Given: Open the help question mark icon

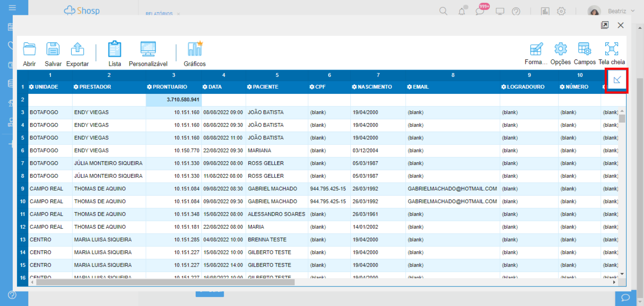Looking at the screenshot, I should point(516,11).
